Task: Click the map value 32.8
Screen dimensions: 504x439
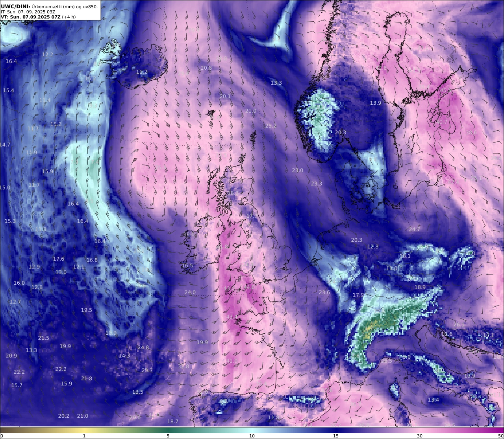Action: [x=183, y=367]
